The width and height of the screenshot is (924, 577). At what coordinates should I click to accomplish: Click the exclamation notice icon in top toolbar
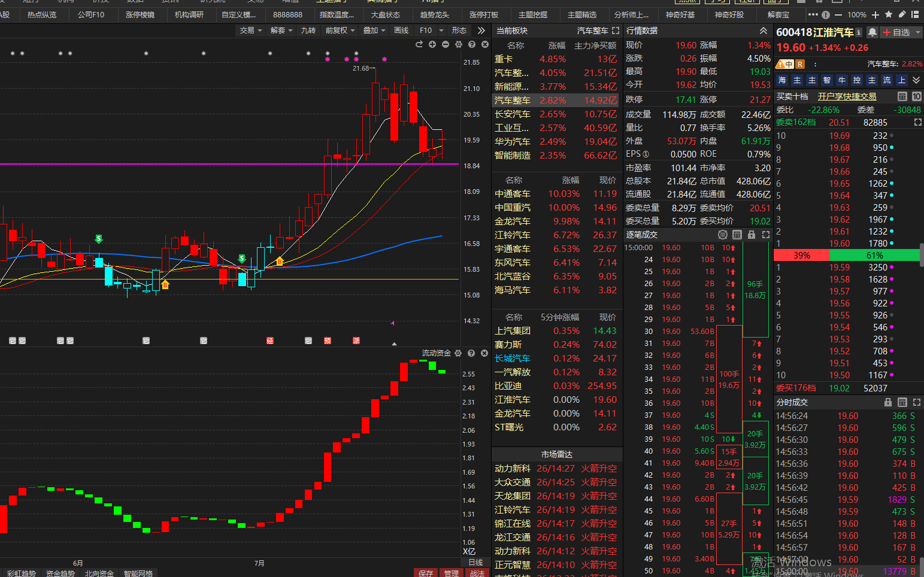[826, 14]
